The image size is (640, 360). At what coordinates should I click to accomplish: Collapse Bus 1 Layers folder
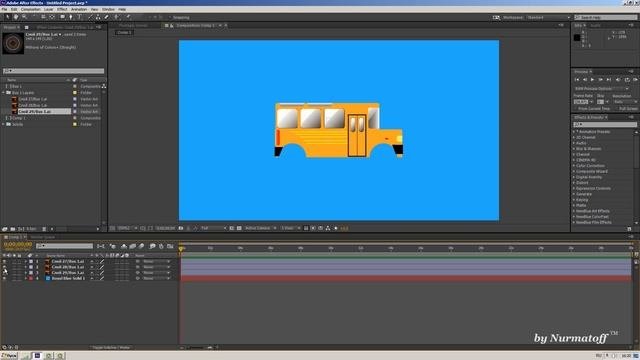[x=4, y=93]
